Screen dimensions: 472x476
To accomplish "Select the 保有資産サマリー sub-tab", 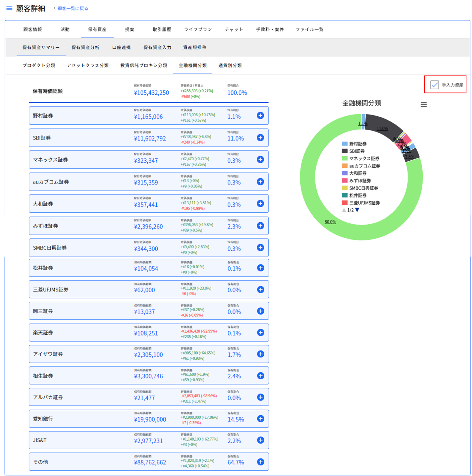I will [41, 47].
